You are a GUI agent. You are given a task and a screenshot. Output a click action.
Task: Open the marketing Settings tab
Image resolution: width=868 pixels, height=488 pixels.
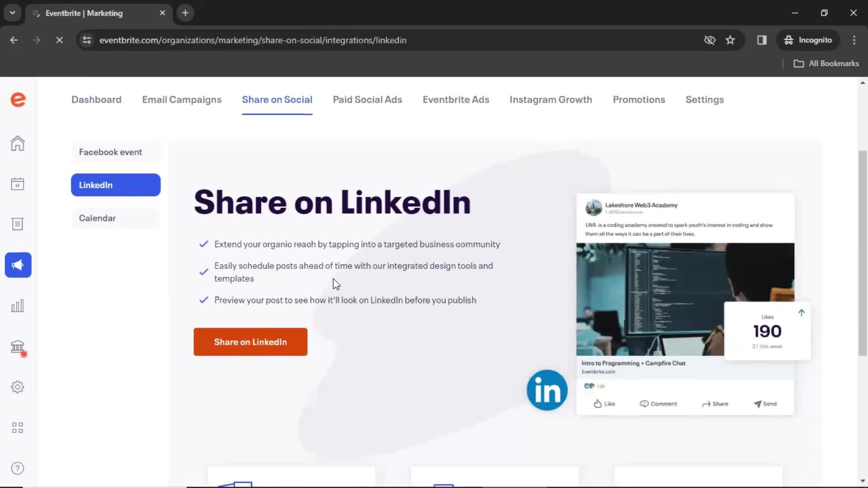704,99
